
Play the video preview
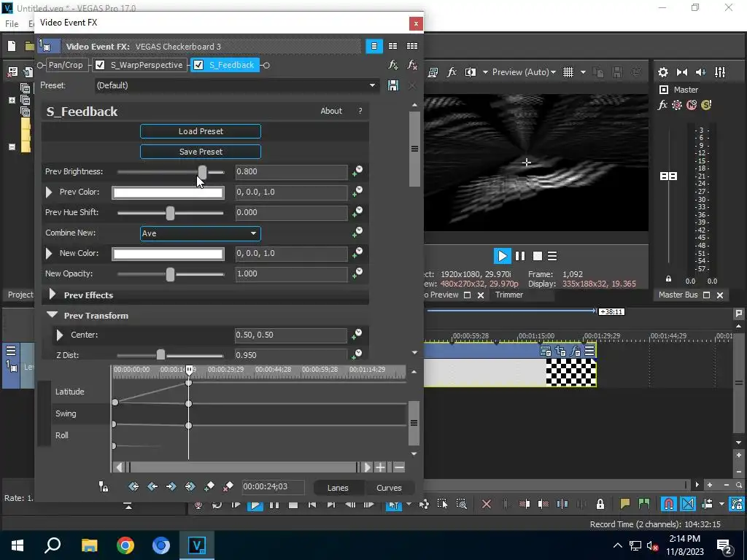[502, 256]
